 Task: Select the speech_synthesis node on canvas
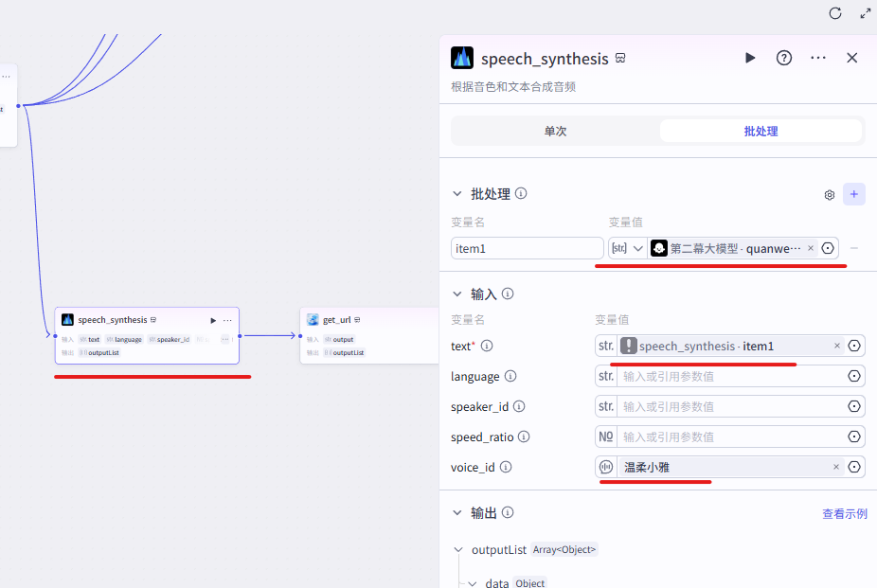(x=147, y=335)
